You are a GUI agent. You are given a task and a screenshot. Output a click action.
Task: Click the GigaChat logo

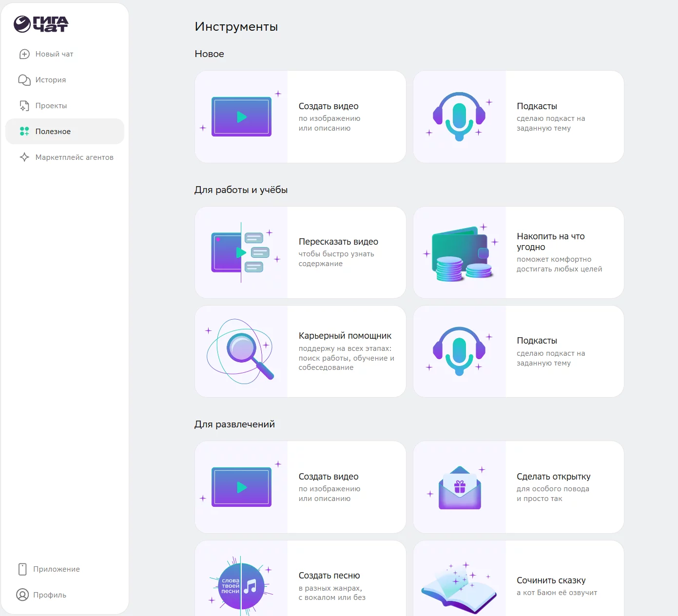point(41,24)
